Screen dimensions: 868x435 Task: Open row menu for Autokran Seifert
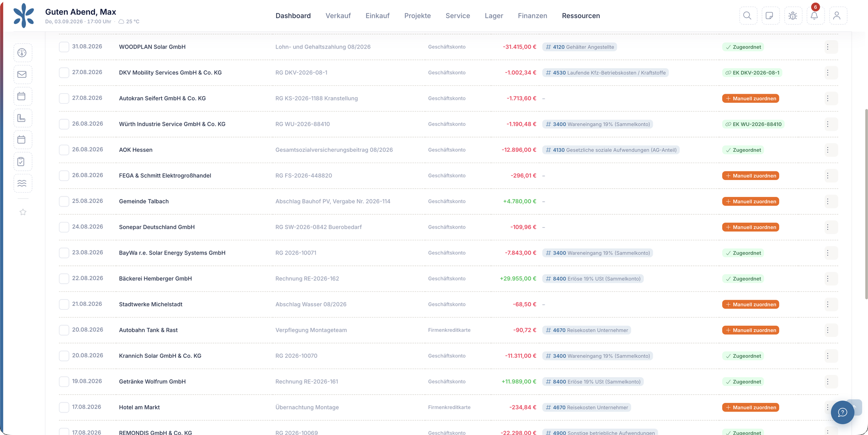(x=828, y=98)
